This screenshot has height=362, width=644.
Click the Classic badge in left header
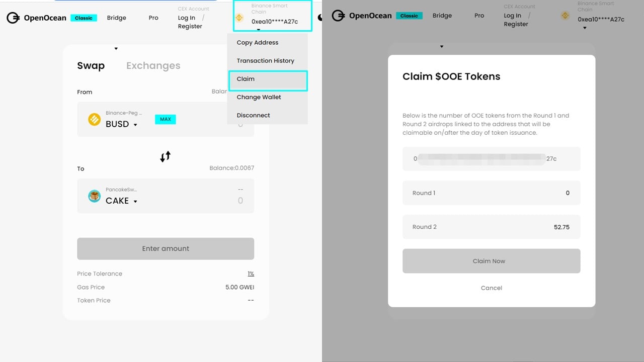(84, 18)
